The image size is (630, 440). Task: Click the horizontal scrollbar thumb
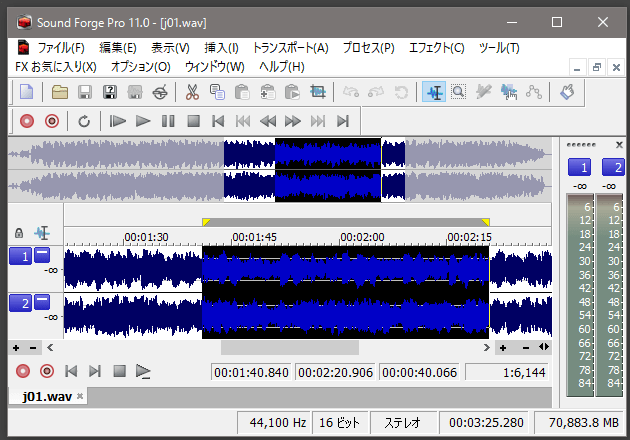(x=290, y=348)
